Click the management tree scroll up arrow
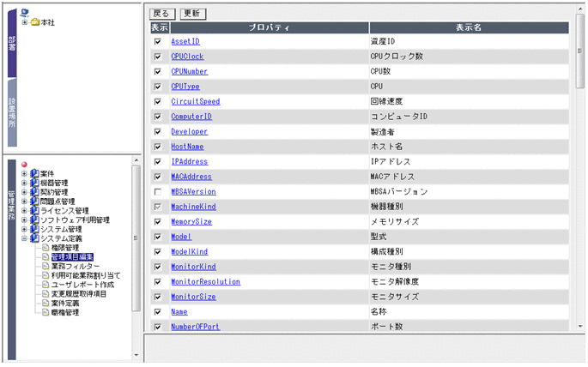The width and height of the screenshot is (588, 367). click(x=136, y=160)
